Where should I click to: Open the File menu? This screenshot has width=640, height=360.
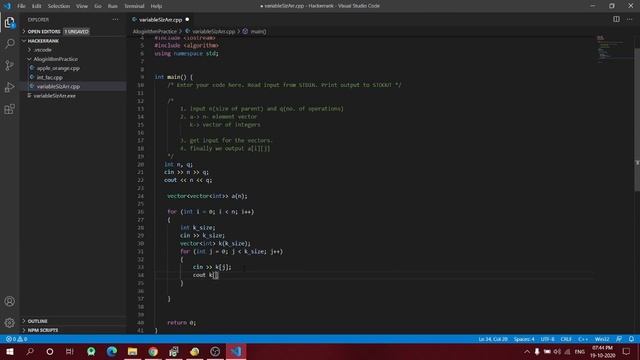point(21,6)
